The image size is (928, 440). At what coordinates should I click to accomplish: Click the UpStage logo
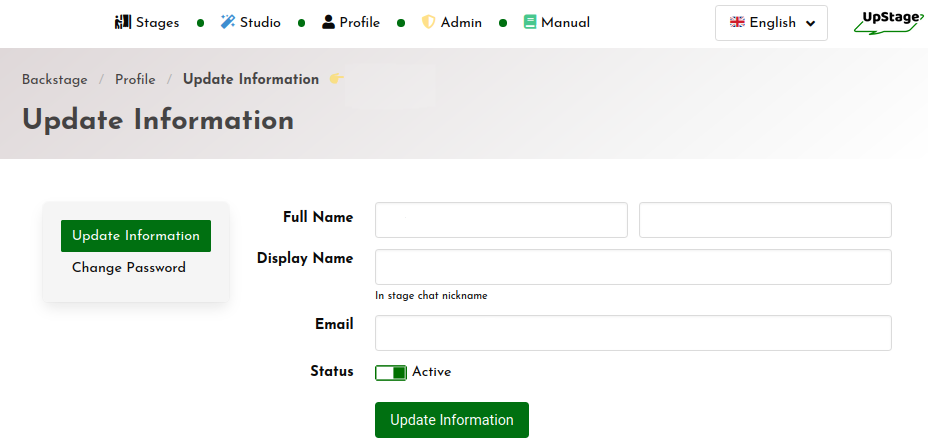pyautogui.click(x=888, y=23)
